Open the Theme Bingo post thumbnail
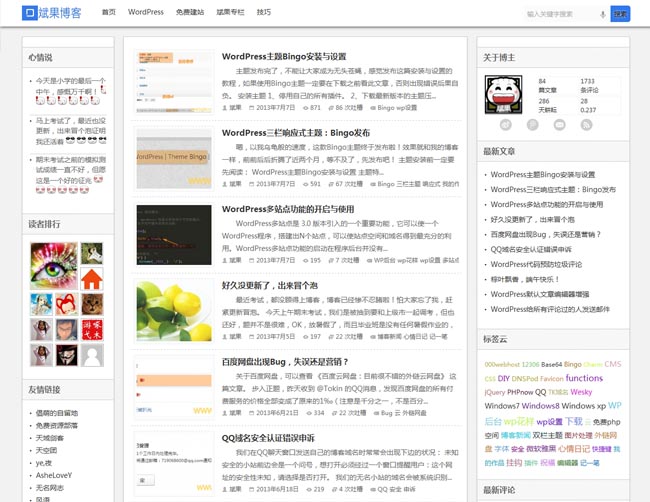The width and height of the screenshot is (650, 502). coord(174,158)
